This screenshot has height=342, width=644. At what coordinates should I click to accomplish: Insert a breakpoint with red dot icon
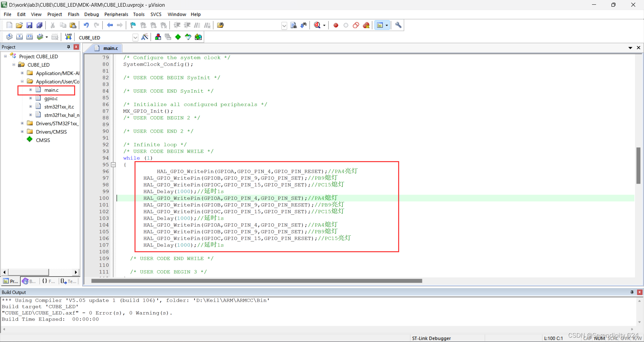click(x=336, y=25)
